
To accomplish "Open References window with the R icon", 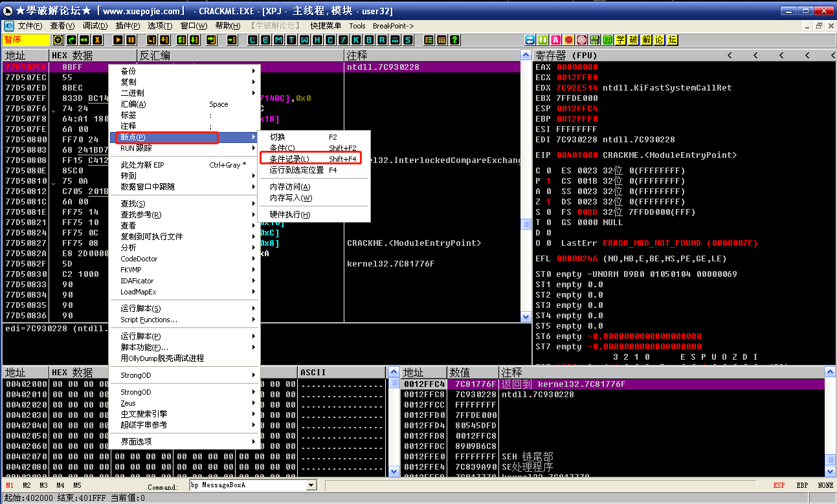I will (381, 39).
